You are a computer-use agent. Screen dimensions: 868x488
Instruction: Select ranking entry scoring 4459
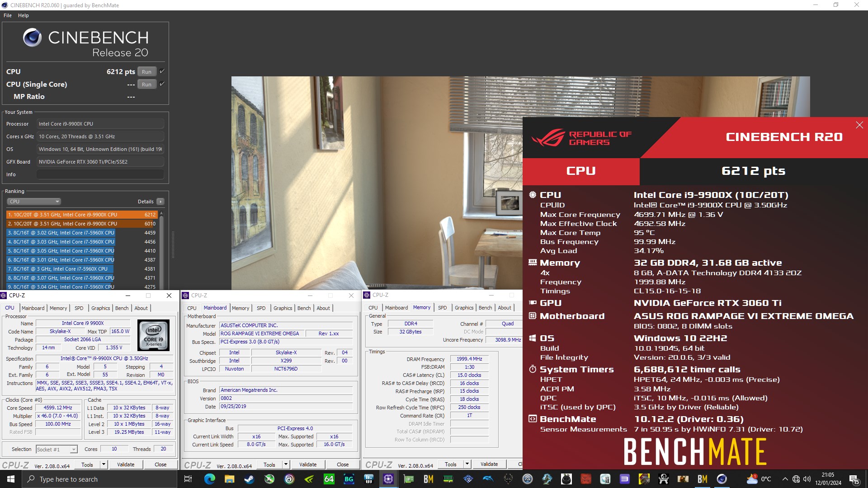82,233
